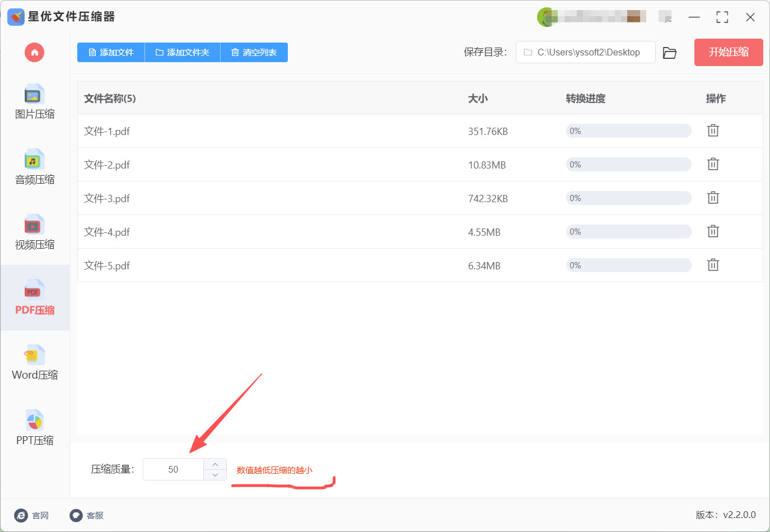Click size value 742.32KB

[488, 199]
